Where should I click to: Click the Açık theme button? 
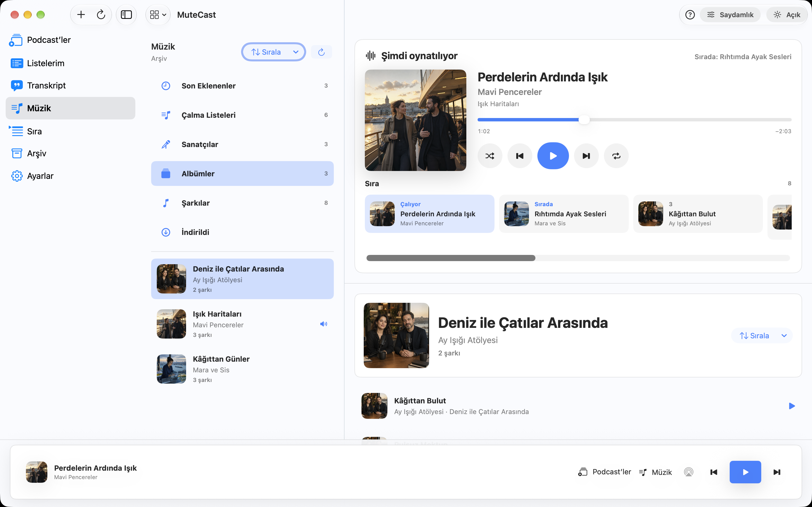(x=787, y=15)
